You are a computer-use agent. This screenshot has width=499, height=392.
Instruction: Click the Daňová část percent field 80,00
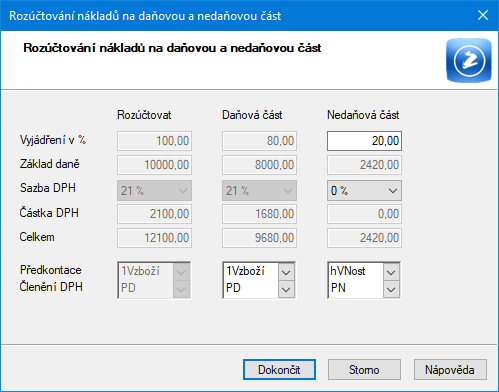tap(259, 141)
